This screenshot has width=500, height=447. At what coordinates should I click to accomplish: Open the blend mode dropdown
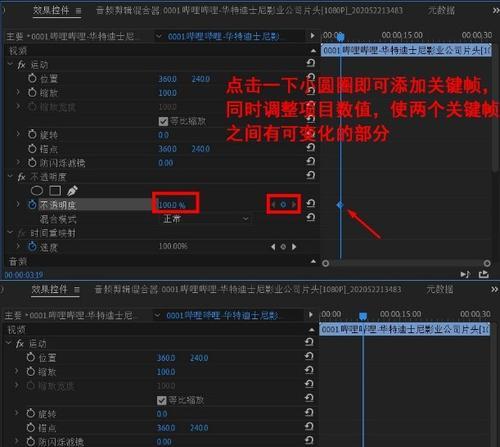(x=206, y=219)
